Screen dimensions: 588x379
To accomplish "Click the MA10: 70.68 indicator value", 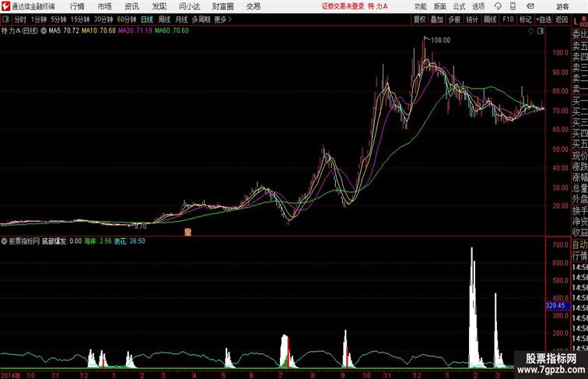I will 99,31.
